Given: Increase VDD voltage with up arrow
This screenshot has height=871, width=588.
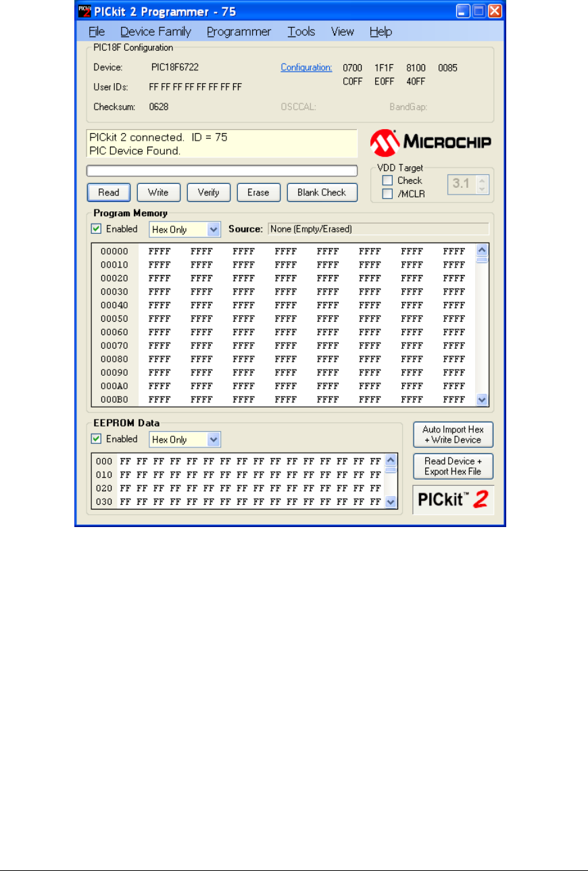Looking at the screenshot, I should pyautogui.click(x=481, y=180).
